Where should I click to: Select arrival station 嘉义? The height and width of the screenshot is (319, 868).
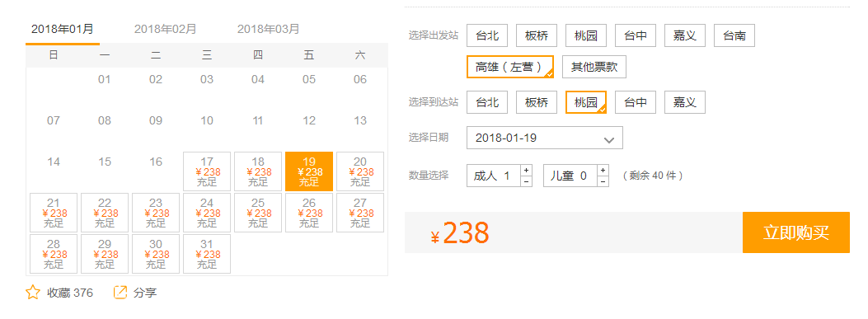(685, 102)
